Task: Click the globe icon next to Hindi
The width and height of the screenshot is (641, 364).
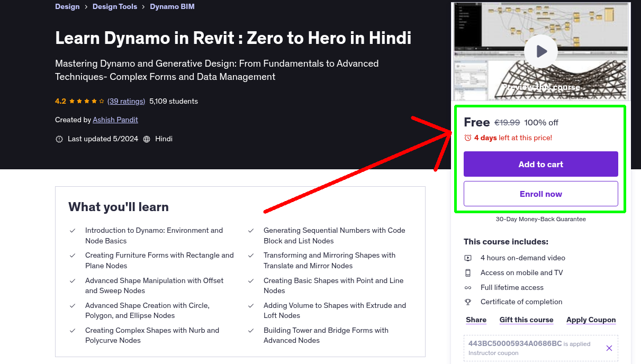Action: point(147,139)
